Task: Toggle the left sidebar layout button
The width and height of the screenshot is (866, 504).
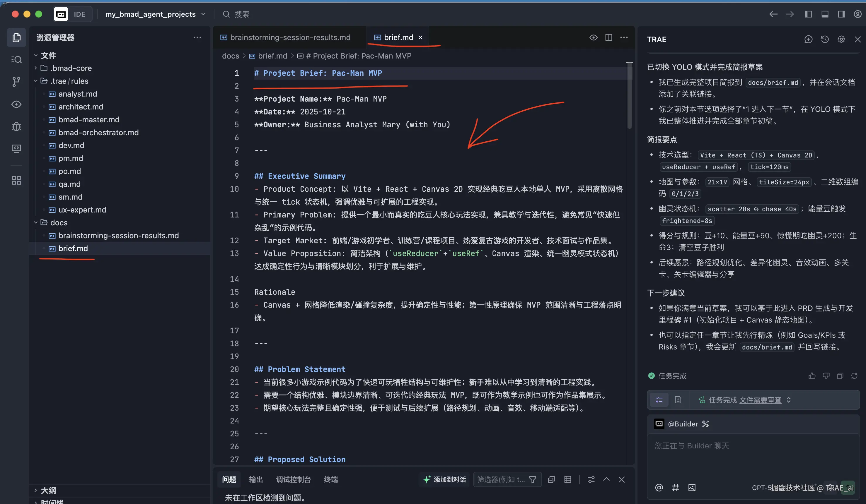Action: (808, 14)
